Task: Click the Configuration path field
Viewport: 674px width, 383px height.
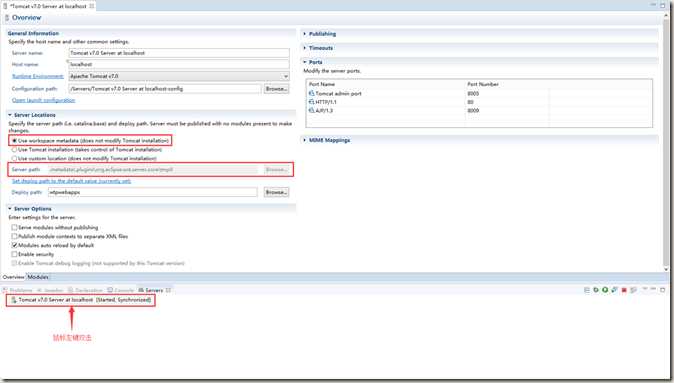Action: [x=165, y=89]
